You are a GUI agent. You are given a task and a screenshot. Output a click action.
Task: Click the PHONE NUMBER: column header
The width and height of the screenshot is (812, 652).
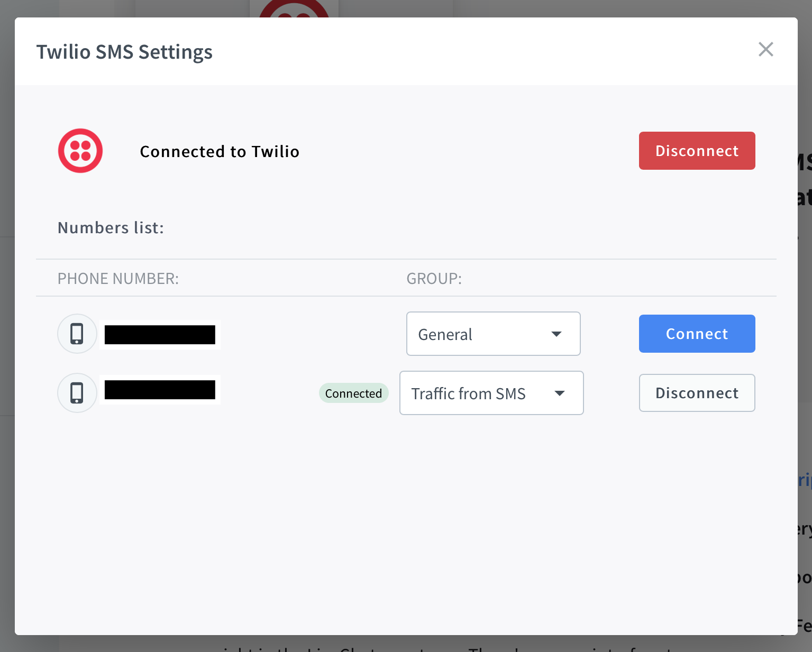(x=118, y=279)
